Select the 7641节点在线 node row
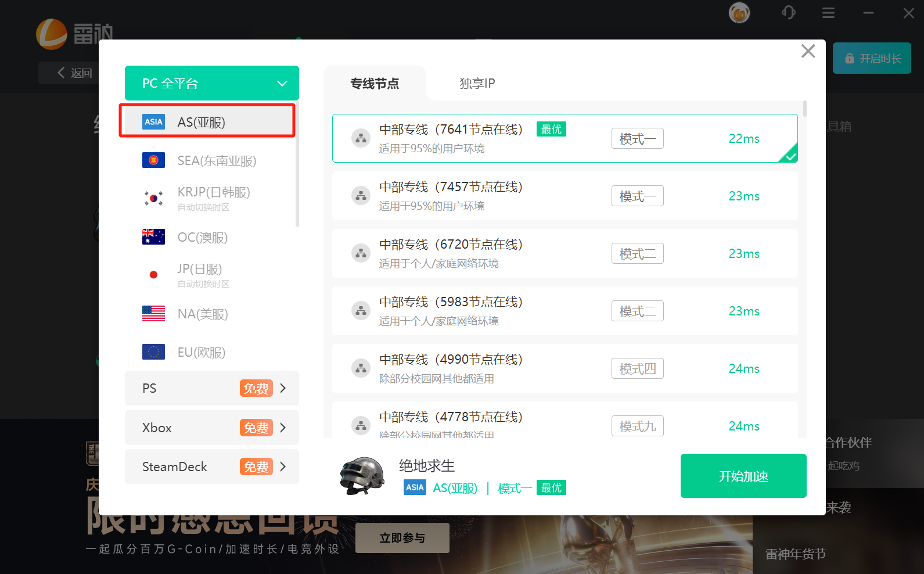This screenshot has height=574, width=924. [565, 138]
